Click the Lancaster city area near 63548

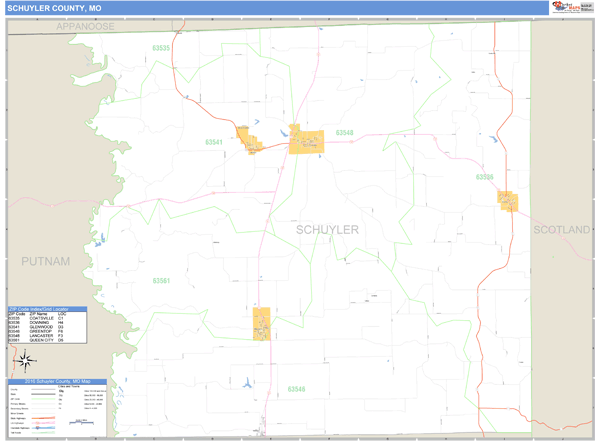click(308, 140)
